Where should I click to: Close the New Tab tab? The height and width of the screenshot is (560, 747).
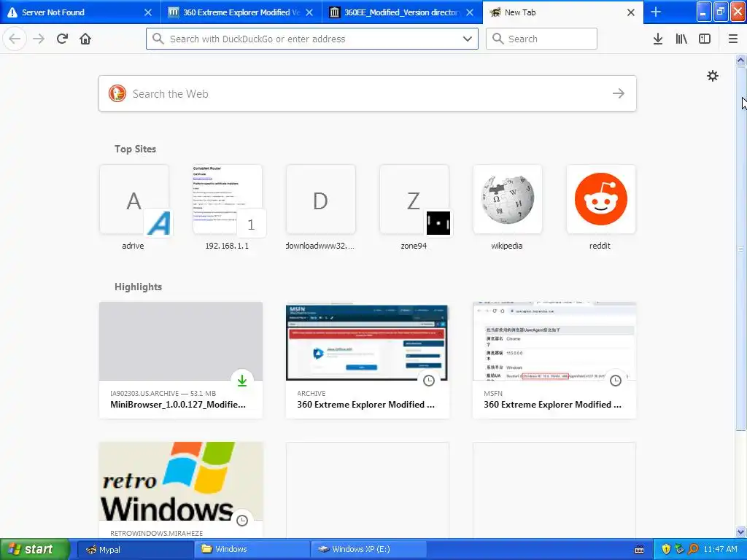631,12
